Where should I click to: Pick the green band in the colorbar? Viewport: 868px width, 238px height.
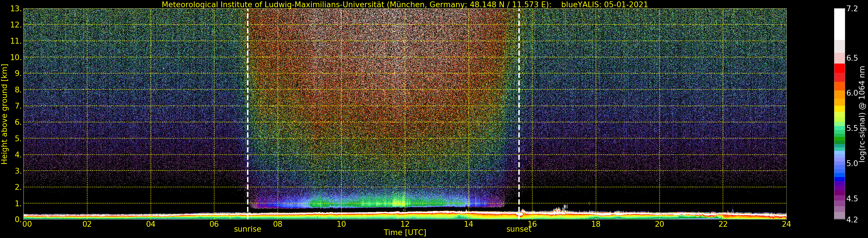coord(839,138)
